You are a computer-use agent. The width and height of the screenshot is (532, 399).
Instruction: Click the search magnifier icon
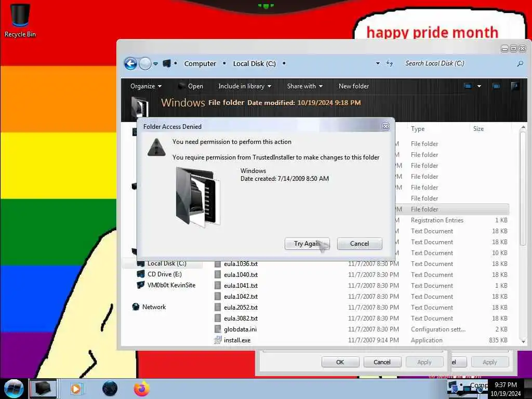coord(520,63)
